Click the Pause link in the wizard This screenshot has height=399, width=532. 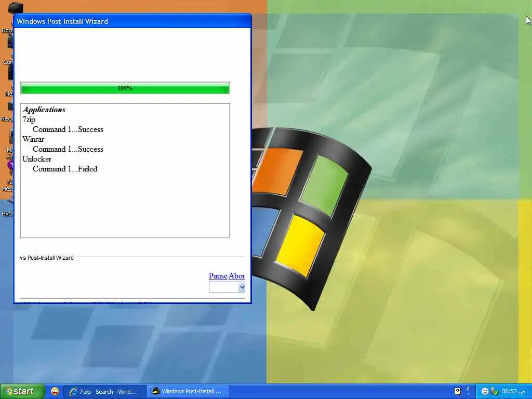click(x=218, y=276)
